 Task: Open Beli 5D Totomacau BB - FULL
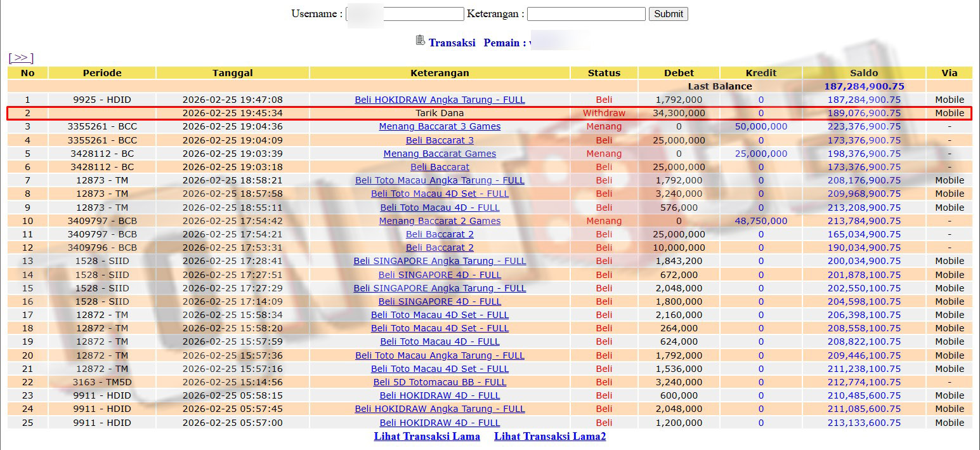click(440, 382)
